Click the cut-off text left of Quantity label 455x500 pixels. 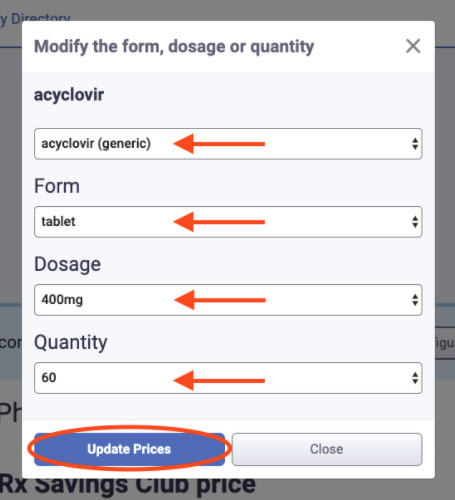pos(11,343)
